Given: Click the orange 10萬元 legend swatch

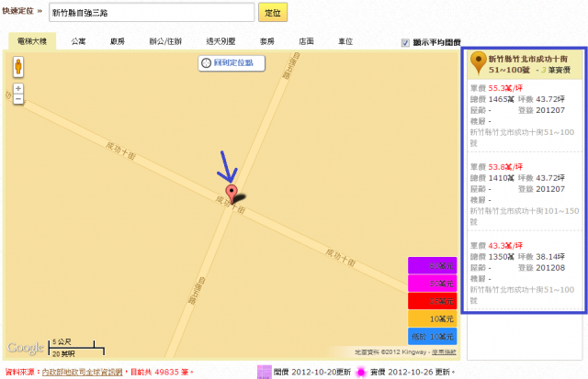Looking at the screenshot, I should [432, 318].
